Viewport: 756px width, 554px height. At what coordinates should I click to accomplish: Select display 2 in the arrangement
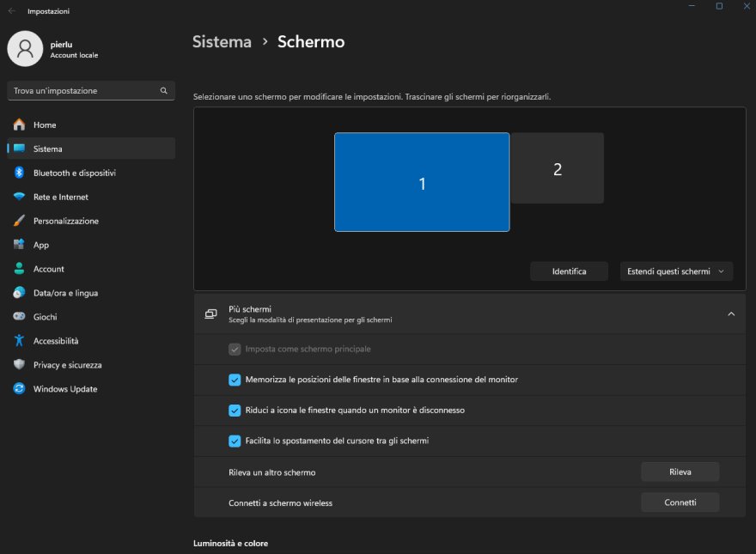click(558, 167)
